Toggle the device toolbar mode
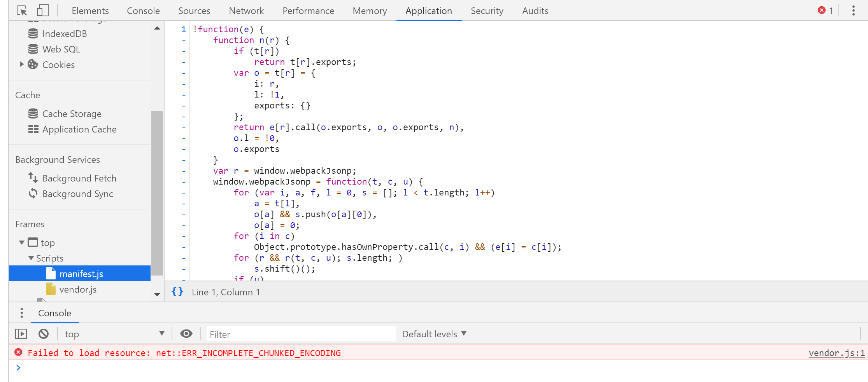 point(43,10)
